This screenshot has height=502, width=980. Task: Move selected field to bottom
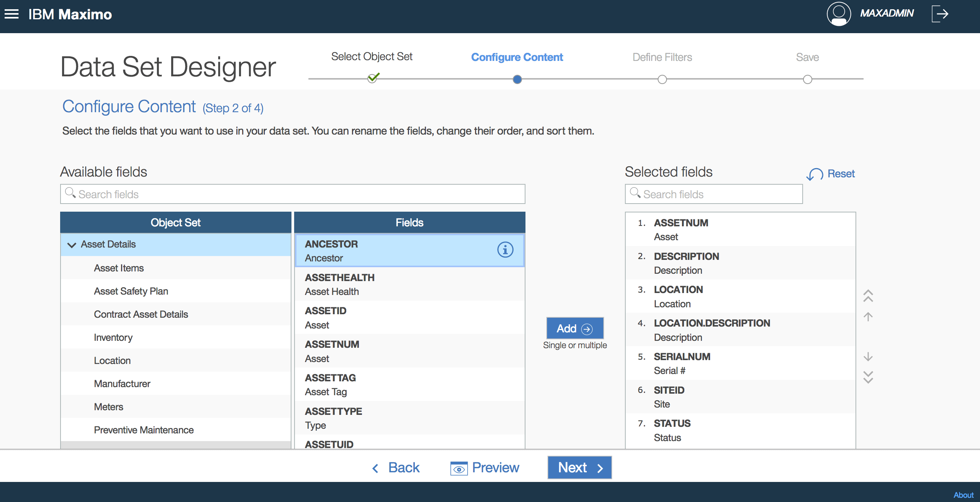[868, 377]
